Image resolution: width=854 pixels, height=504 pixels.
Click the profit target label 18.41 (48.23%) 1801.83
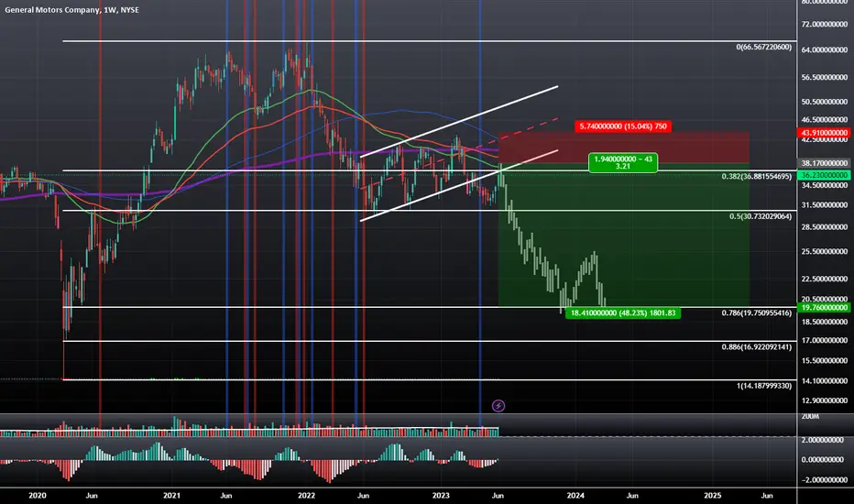(x=622, y=312)
